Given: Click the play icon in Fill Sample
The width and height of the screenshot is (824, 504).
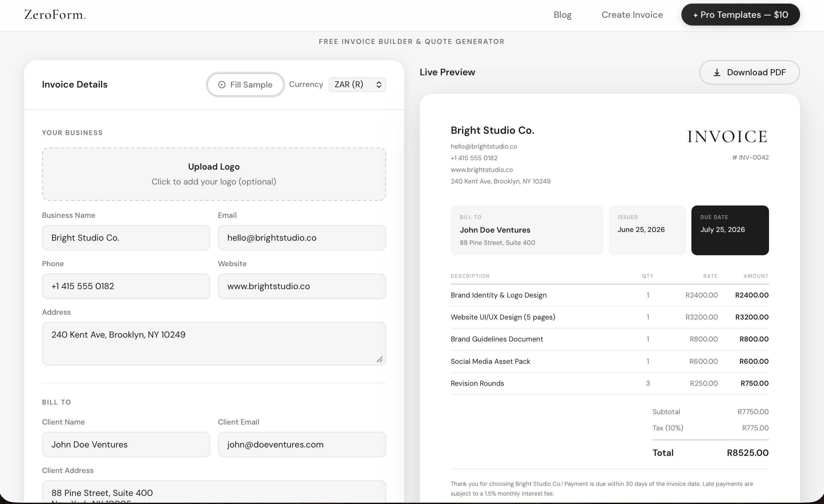Looking at the screenshot, I should point(222,85).
